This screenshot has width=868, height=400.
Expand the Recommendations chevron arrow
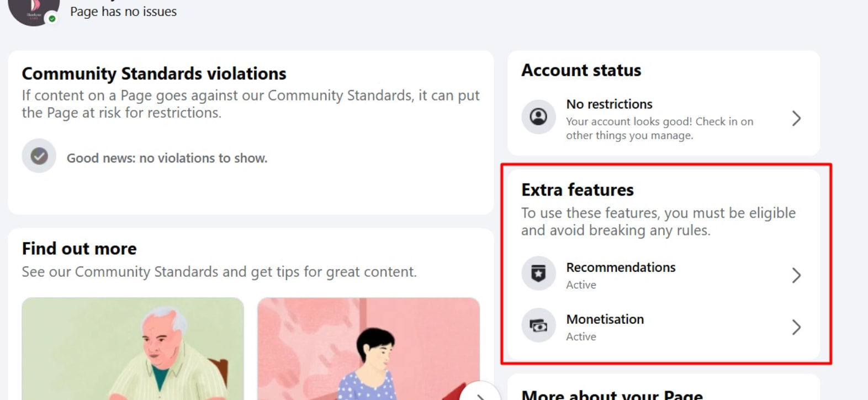(x=796, y=275)
